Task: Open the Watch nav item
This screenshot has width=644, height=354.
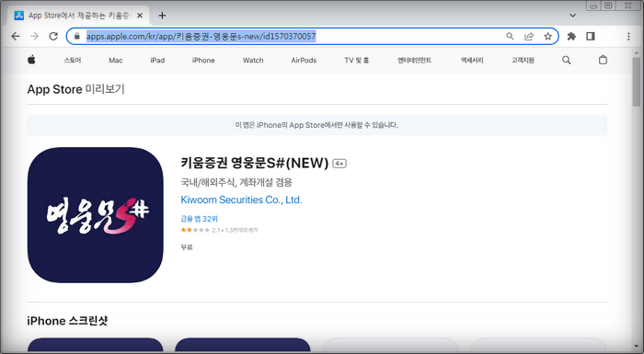Action: tap(253, 61)
